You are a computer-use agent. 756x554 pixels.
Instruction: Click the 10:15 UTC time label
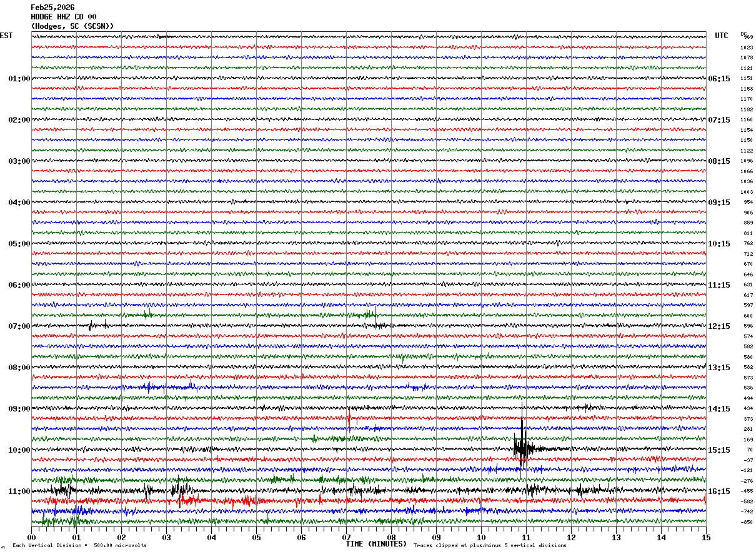719,244
